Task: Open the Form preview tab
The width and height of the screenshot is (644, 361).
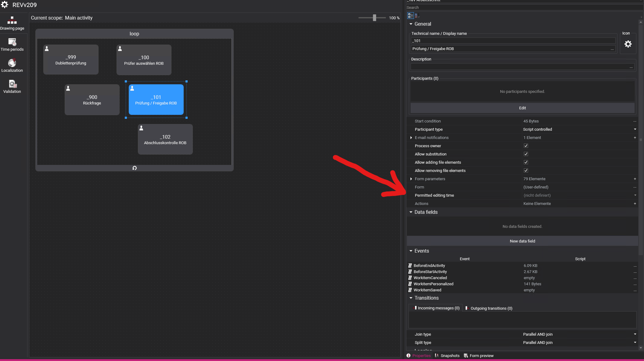Action: [479, 356]
